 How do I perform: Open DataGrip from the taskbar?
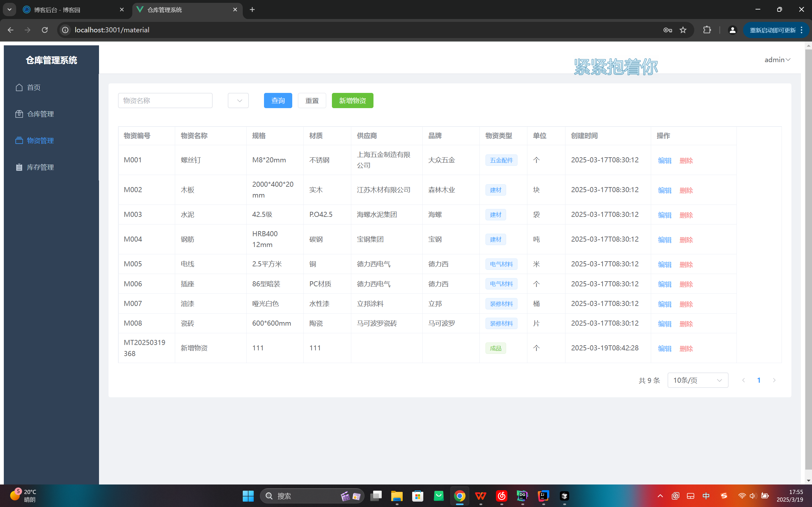click(522, 496)
